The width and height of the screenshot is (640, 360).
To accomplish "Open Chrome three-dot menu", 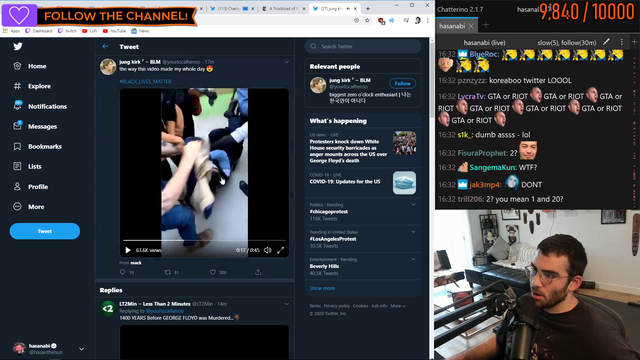I will tap(428, 20).
